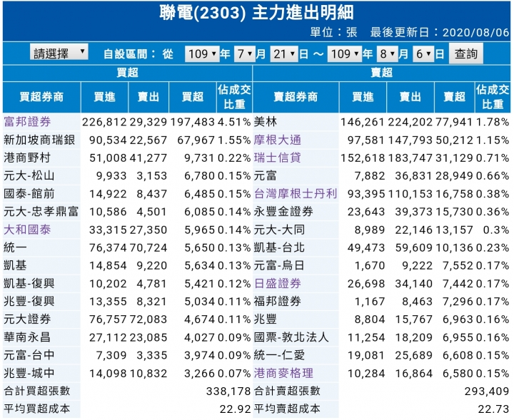Open 大和國泰 broker link
Viewport: 514px width, 420px height.
coord(28,230)
